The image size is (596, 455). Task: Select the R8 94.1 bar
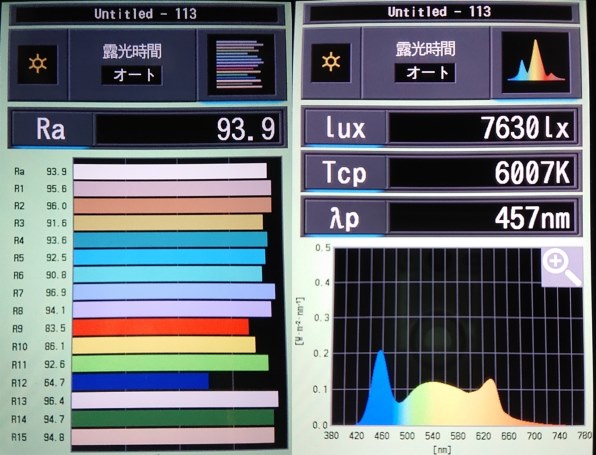click(x=172, y=309)
